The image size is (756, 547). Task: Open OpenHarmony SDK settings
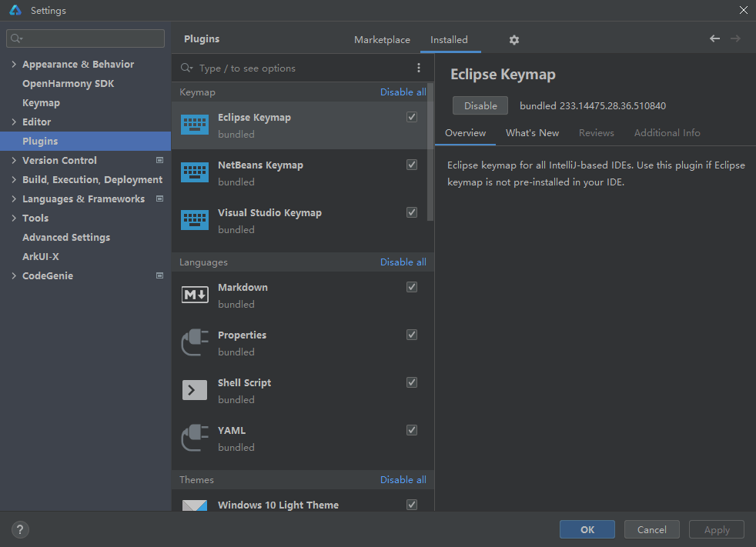coord(68,83)
